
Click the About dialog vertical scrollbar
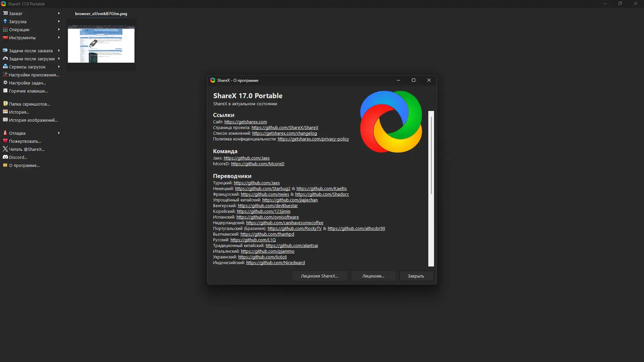[431, 154]
